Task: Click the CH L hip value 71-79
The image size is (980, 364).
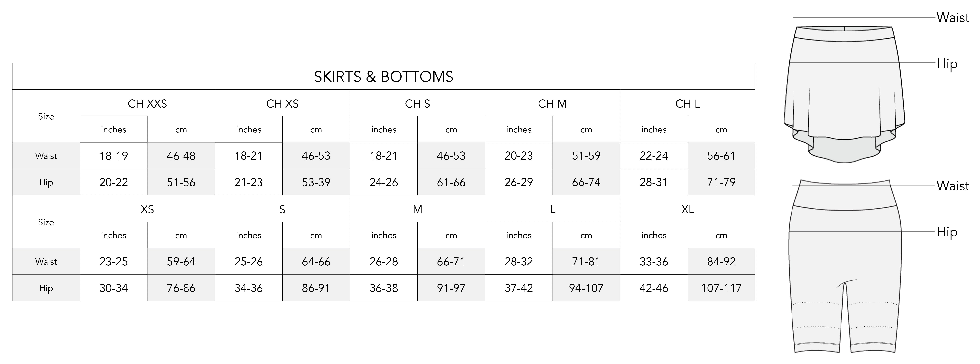Action: pyautogui.click(x=721, y=182)
